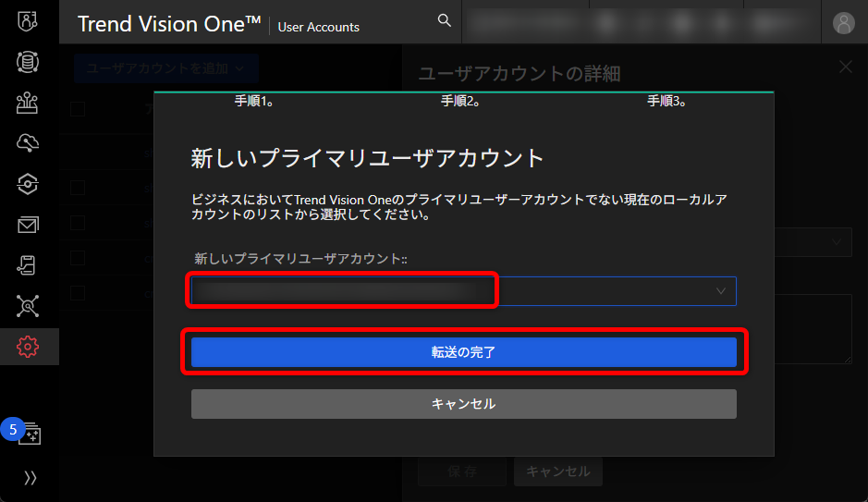Open the crossed-tools network sidebar icon
868x502 pixels.
28,306
